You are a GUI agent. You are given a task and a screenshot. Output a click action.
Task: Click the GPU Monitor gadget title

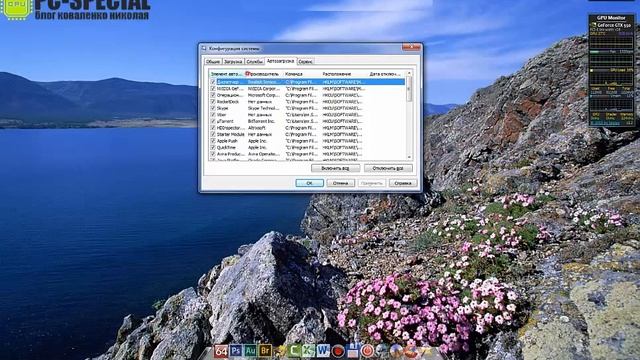pyautogui.click(x=611, y=18)
